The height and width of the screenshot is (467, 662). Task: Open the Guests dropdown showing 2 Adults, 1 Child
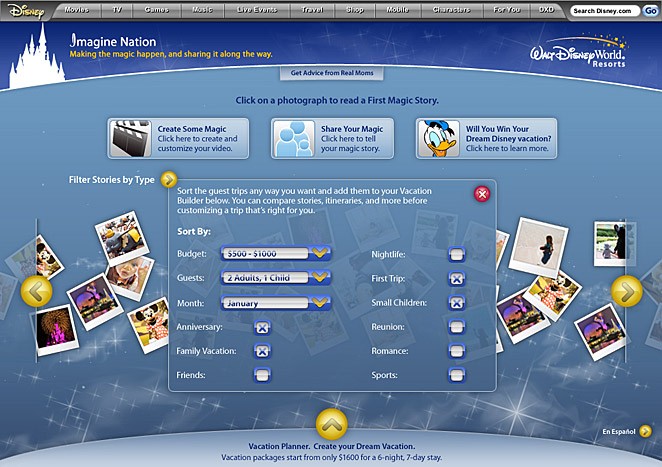point(276,277)
